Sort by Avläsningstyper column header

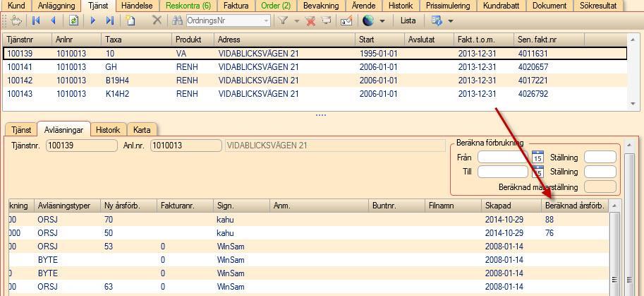tap(66, 206)
